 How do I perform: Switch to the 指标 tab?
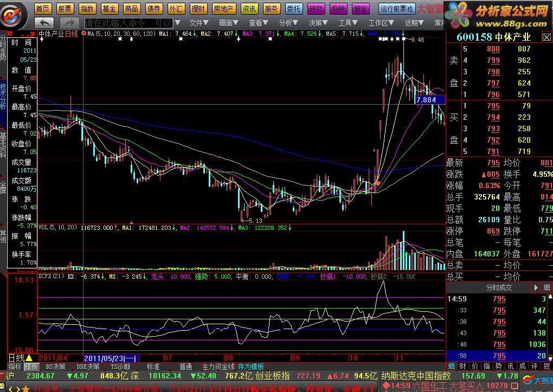tap(15, 367)
